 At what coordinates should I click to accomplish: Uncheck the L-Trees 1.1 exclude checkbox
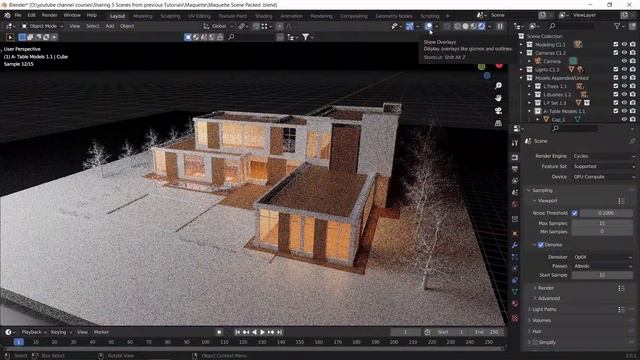(x=616, y=86)
